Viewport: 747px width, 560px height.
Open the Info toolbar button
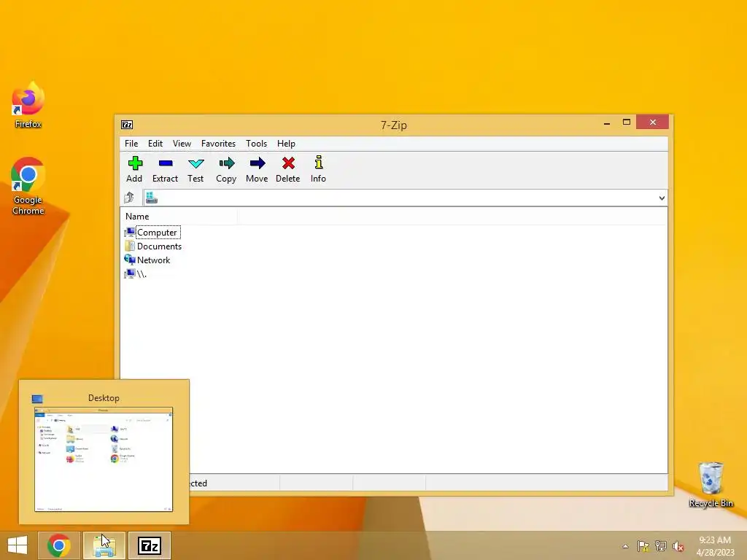[318, 169]
